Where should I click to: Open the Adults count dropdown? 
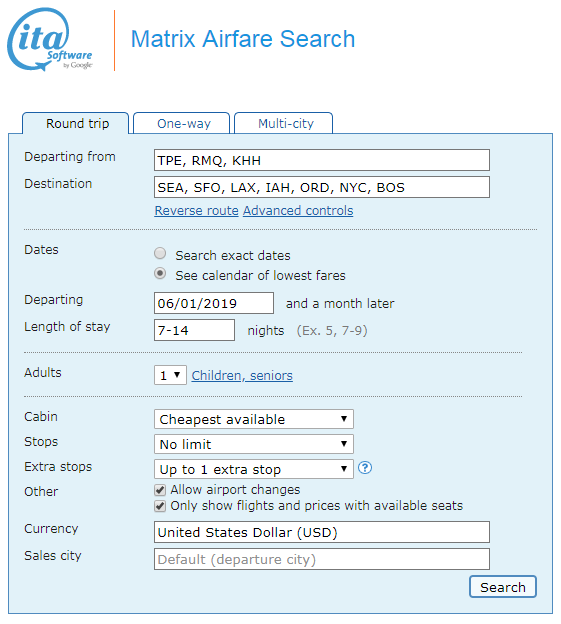[x=170, y=375]
